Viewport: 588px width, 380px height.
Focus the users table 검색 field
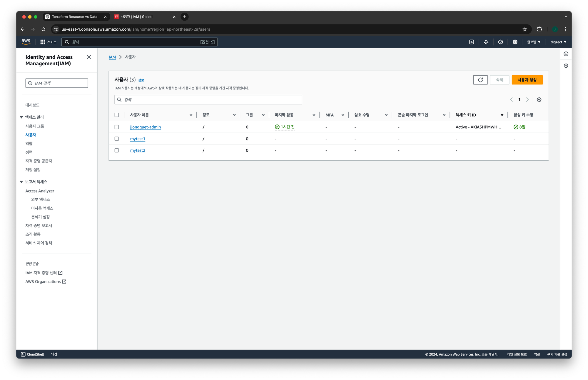(x=208, y=100)
